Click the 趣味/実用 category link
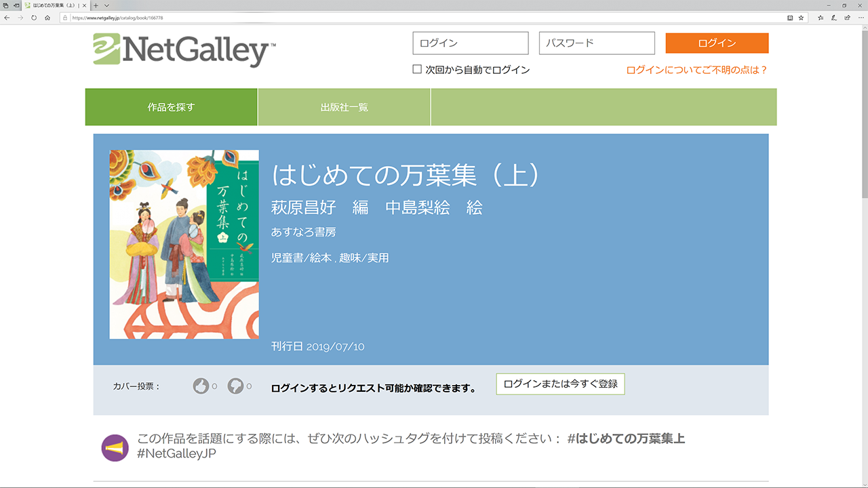868x488 pixels. [363, 258]
